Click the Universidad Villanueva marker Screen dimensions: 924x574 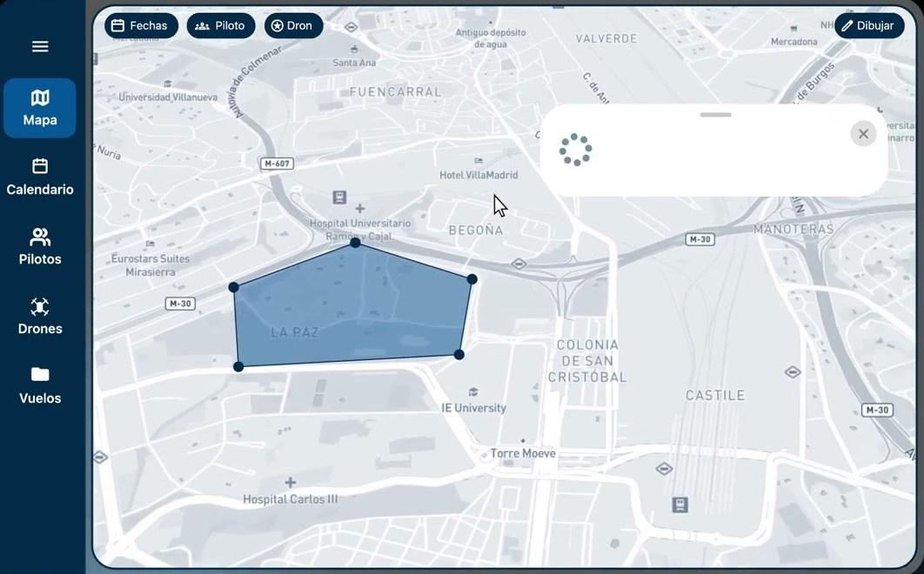point(167,83)
